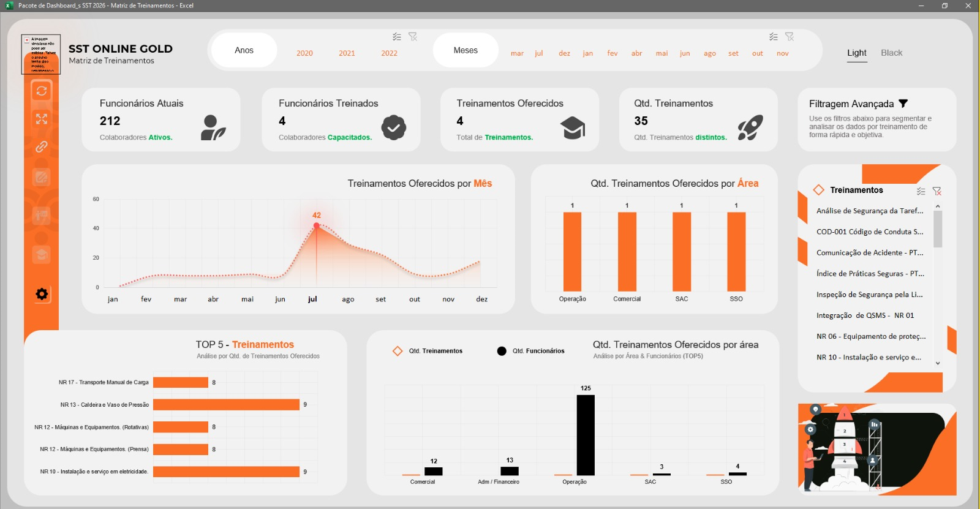Viewport: 980px width, 509px height.
Task: Clear the Anos slicer filter
Action: (413, 37)
